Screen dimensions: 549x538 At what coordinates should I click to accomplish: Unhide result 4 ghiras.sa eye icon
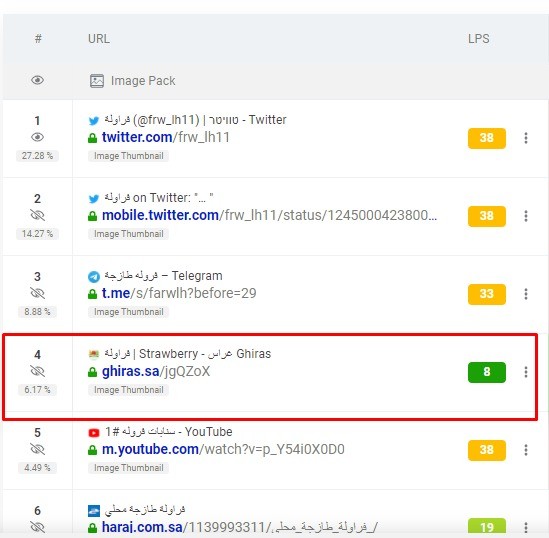click(37, 371)
